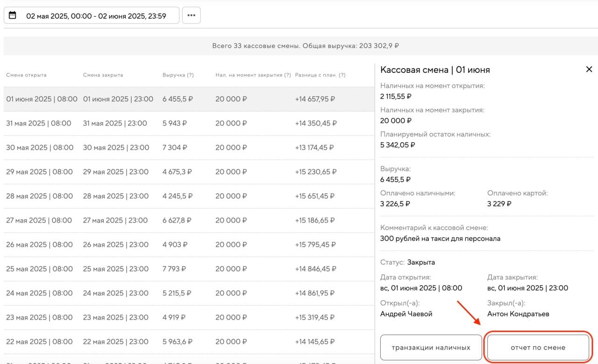Open the 24 мая 2025 shift row

pyautogui.click(x=187, y=293)
